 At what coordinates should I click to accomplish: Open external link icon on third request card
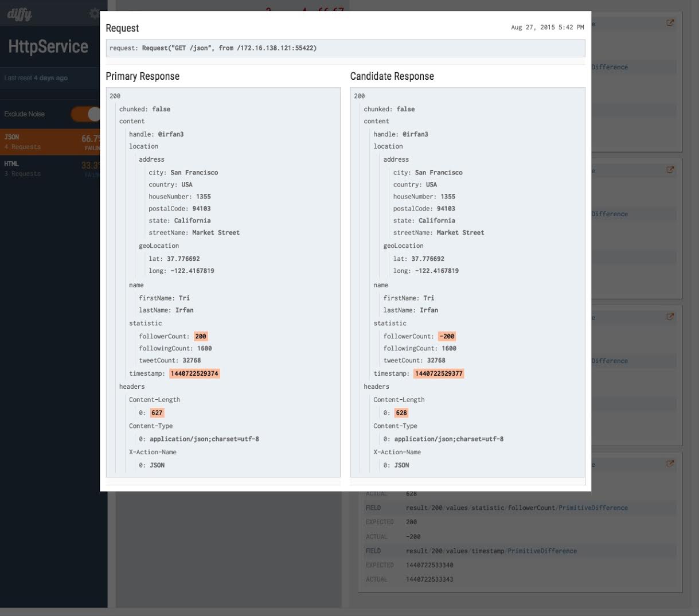click(670, 317)
